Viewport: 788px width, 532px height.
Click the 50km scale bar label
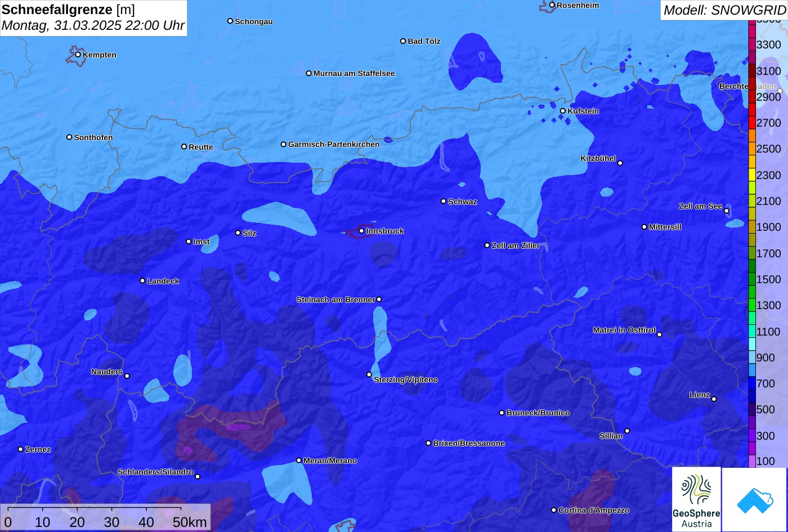click(190, 522)
